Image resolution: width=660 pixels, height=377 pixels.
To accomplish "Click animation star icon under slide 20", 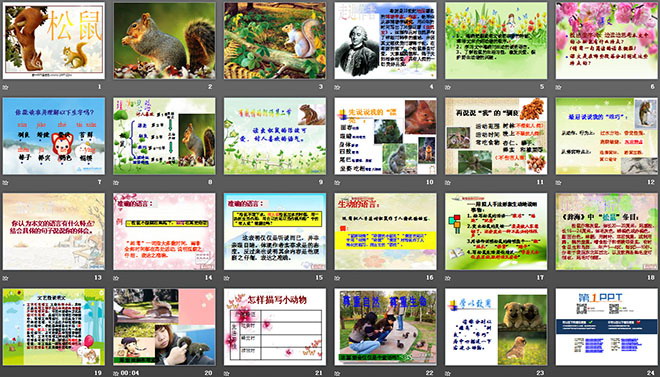I will point(116,373).
